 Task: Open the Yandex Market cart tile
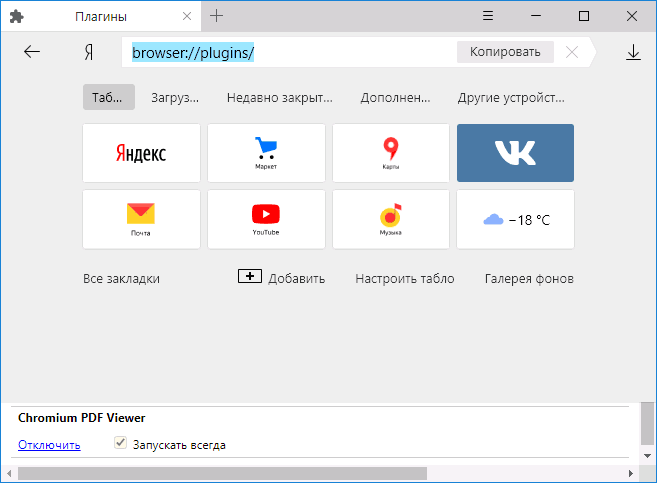click(x=266, y=152)
